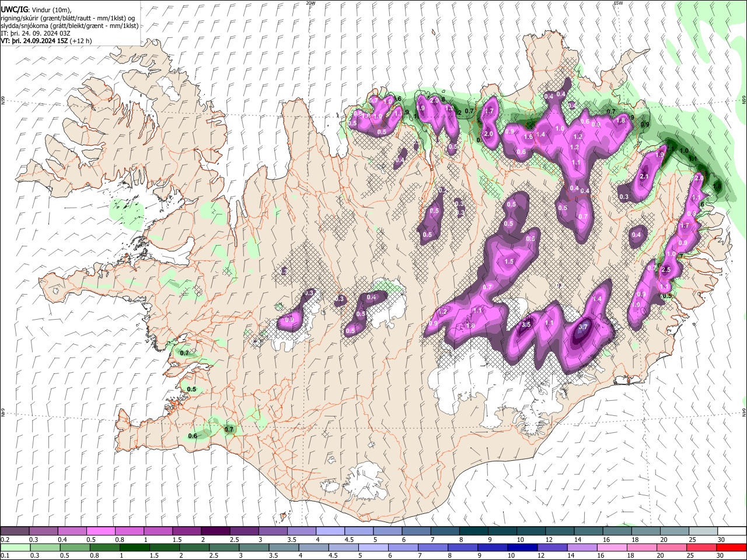Select dark teal swatch between 8 and 9 on snow scale

tap(473, 531)
